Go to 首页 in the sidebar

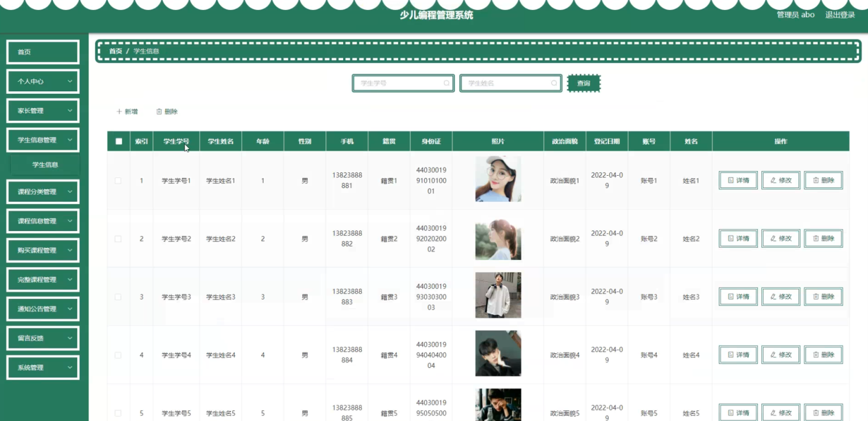coord(42,52)
